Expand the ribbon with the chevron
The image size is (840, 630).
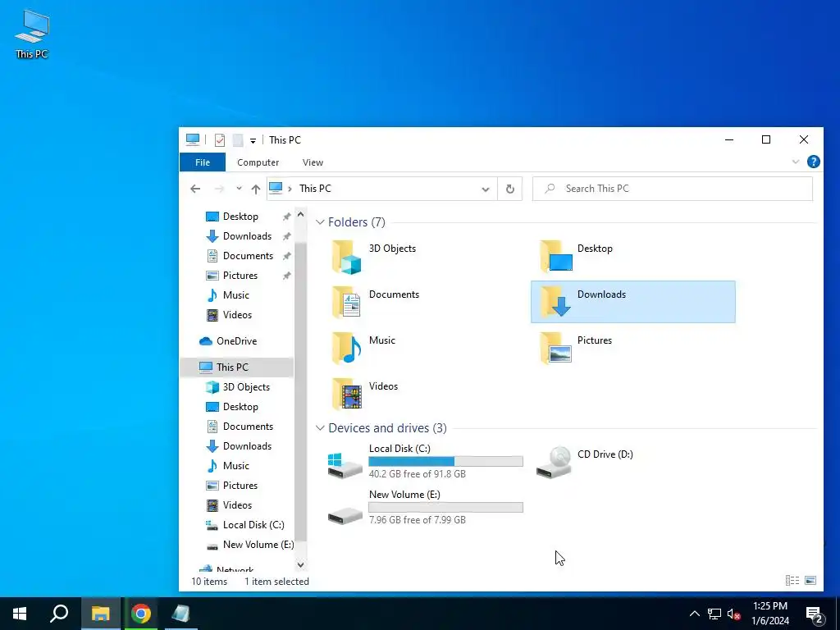point(796,162)
